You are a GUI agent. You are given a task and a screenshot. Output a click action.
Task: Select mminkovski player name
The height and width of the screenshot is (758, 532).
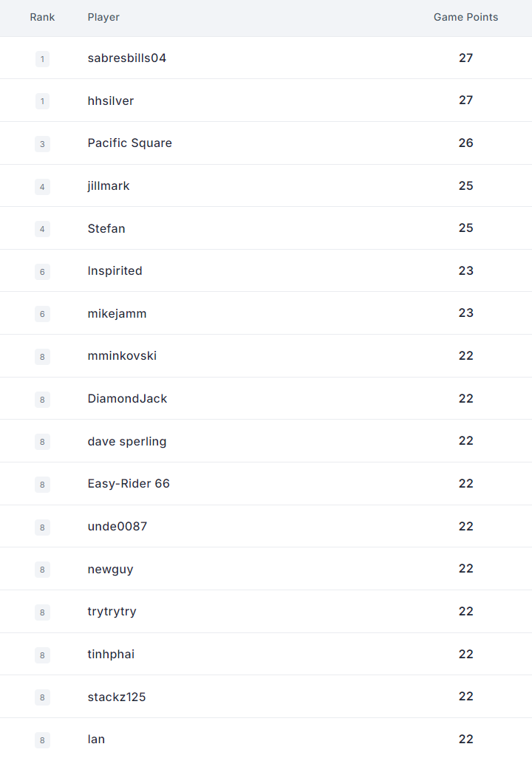tap(122, 356)
